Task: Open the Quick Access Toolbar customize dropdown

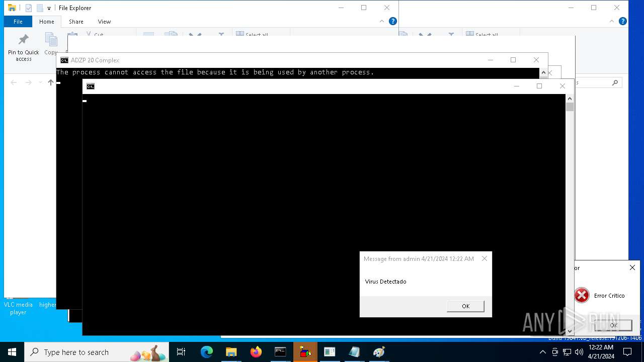Action: 49,8
